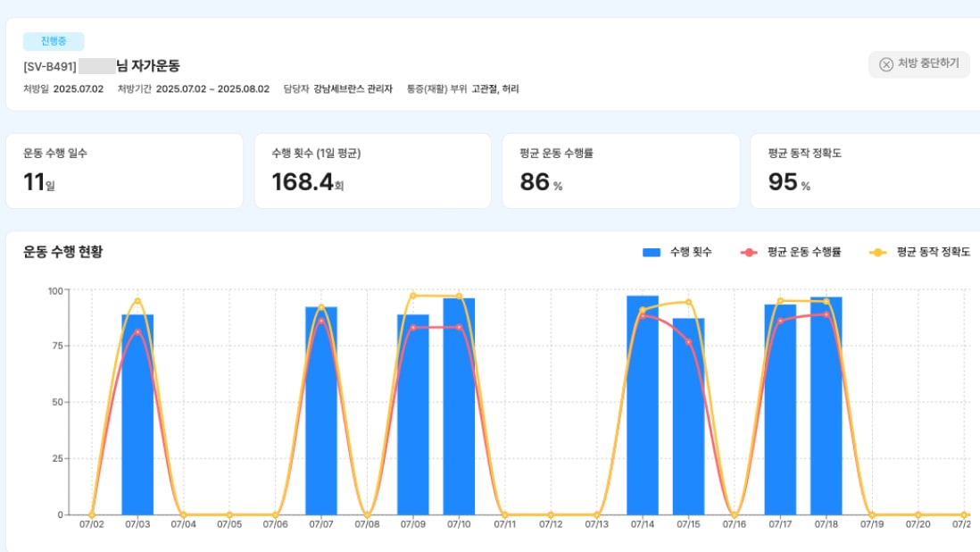The height and width of the screenshot is (552, 980).
Task: Toggle the 수행 횟수 legend label
Action: coord(691,253)
